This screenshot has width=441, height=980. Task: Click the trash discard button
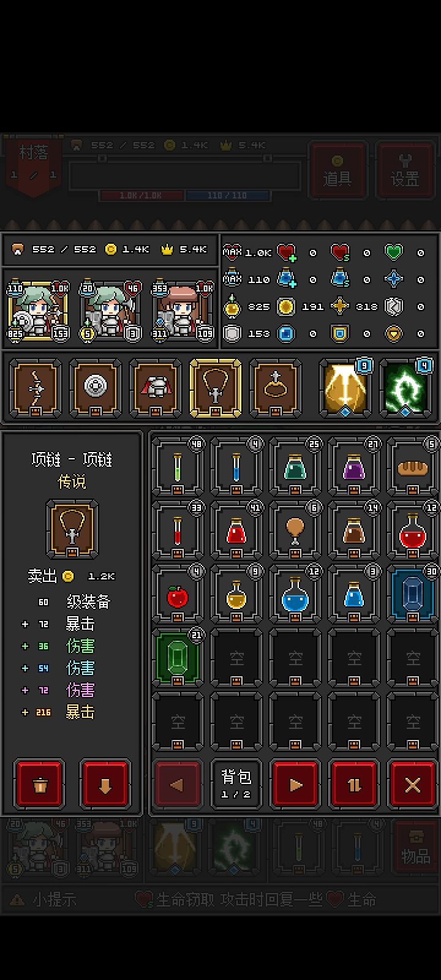click(x=40, y=785)
